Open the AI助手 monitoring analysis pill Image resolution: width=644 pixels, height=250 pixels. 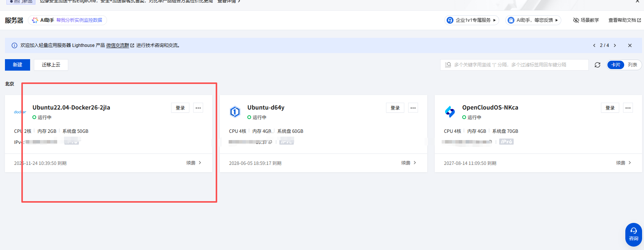[x=67, y=20]
